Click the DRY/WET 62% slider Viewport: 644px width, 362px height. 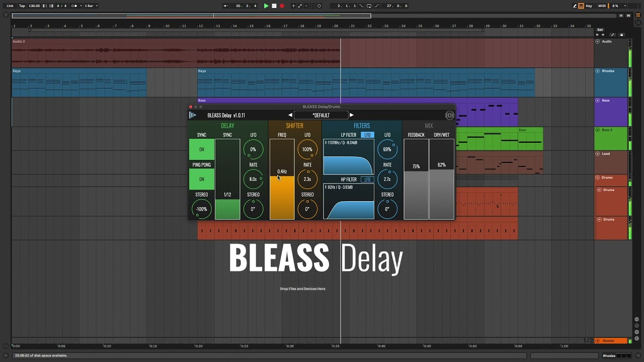[x=442, y=179]
